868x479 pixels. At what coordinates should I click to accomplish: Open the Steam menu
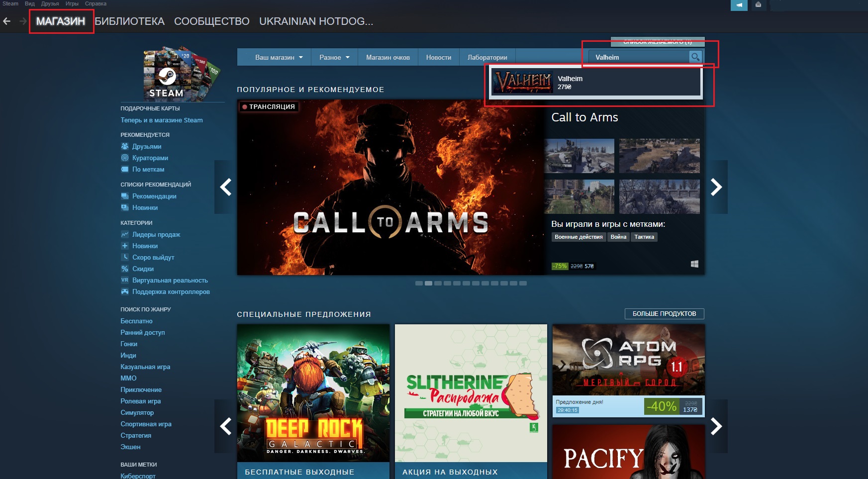pos(10,3)
